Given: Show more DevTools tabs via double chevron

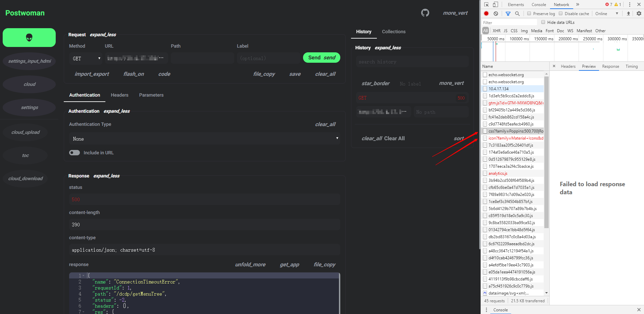Looking at the screenshot, I should coord(578,4).
